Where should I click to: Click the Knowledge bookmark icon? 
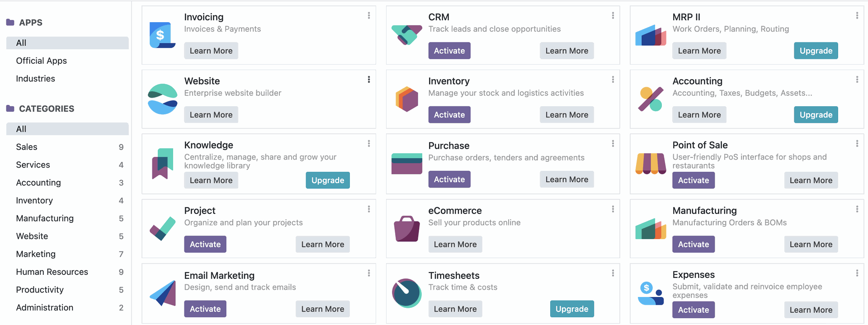click(x=162, y=164)
